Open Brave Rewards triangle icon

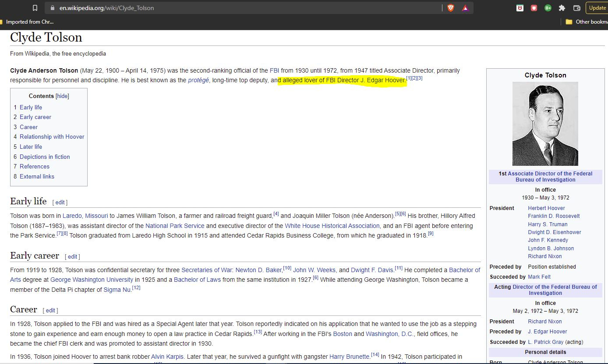[x=465, y=8]
